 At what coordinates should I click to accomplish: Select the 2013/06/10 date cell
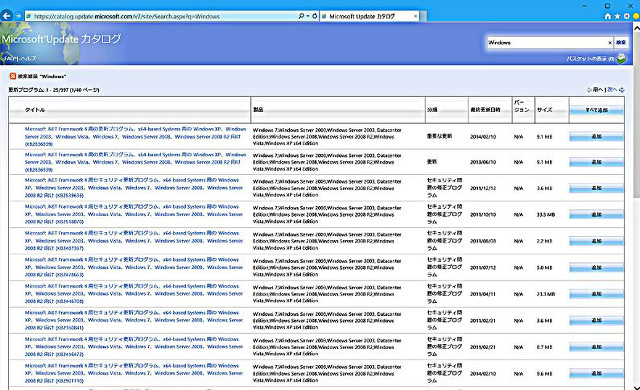(483, 162)
